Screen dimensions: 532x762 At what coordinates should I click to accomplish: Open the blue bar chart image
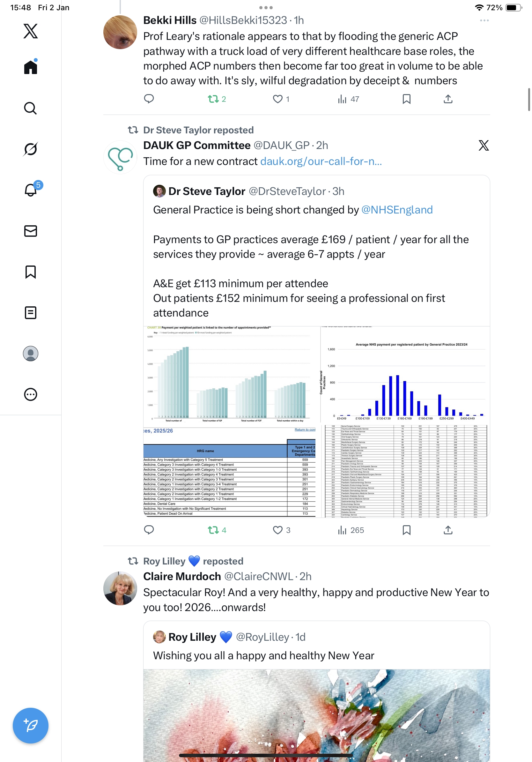[x=405, y=375]
